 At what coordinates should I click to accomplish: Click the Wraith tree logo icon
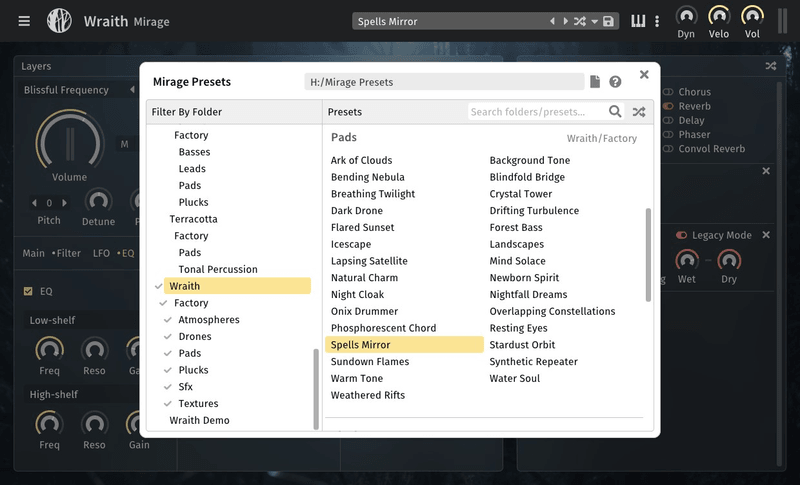point(60,21)
